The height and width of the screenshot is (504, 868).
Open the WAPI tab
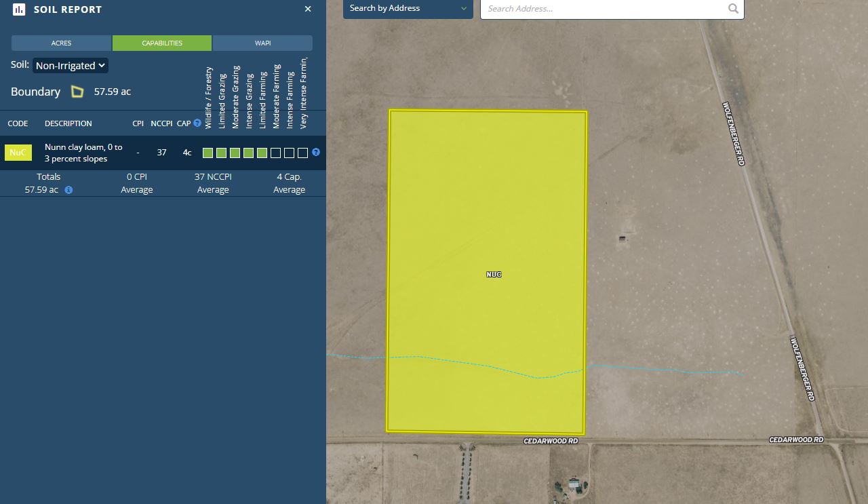pyautogui.click(x=262, y=43)
